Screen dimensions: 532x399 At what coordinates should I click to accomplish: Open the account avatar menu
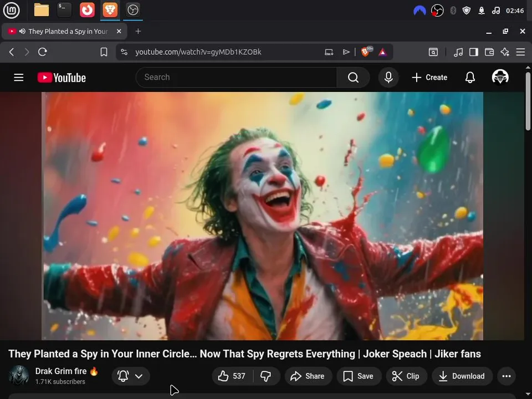tap(500, 77)
